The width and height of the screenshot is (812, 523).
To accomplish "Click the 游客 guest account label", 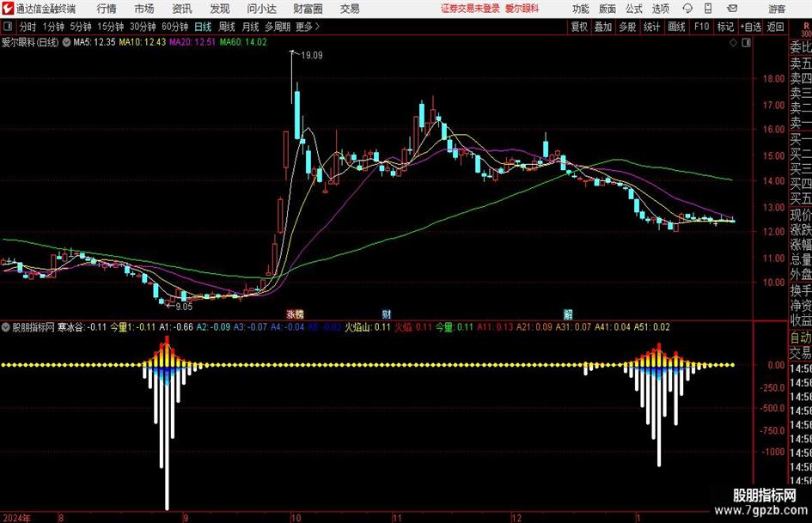I will pyautogui.click(x=777, y=9).
